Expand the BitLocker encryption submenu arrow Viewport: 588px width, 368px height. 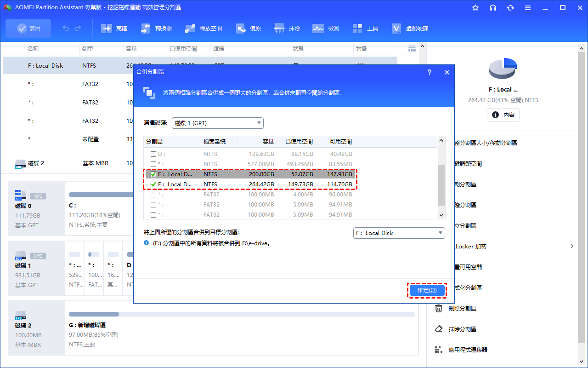click(572, 247)
